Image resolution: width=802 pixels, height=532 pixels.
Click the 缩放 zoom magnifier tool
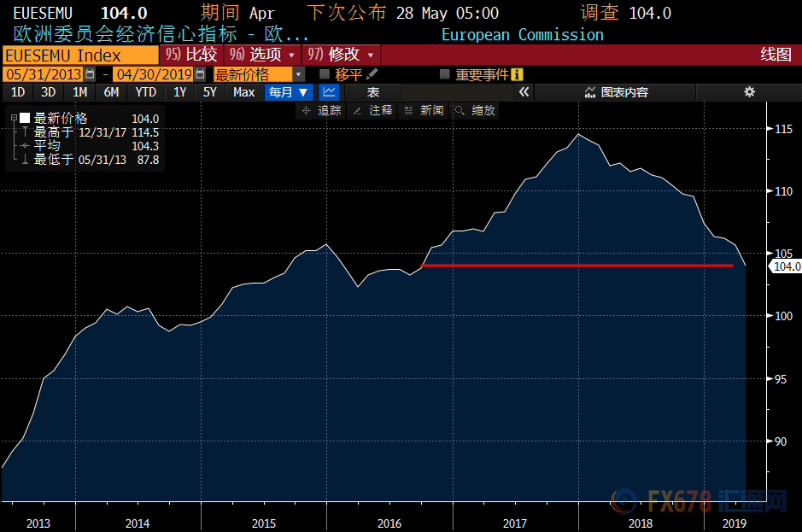tap(475, 110)
